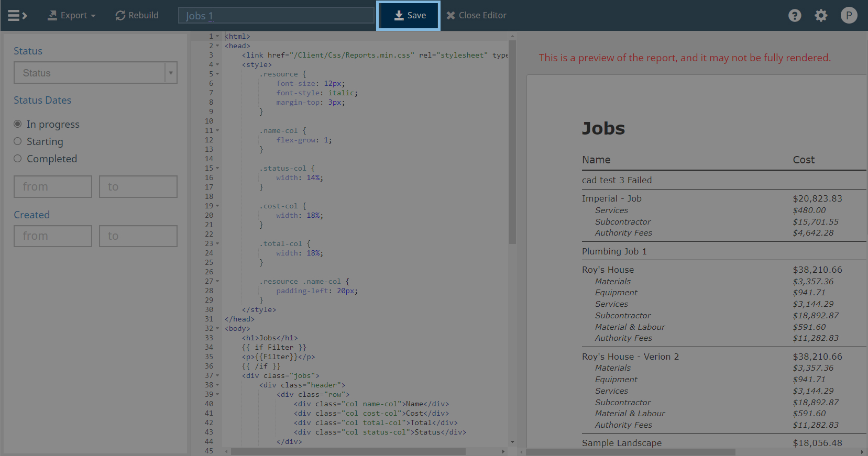The image size is (868, 456).
Task: Expand the Status dropdown arrow
Action: click(171, 73)
